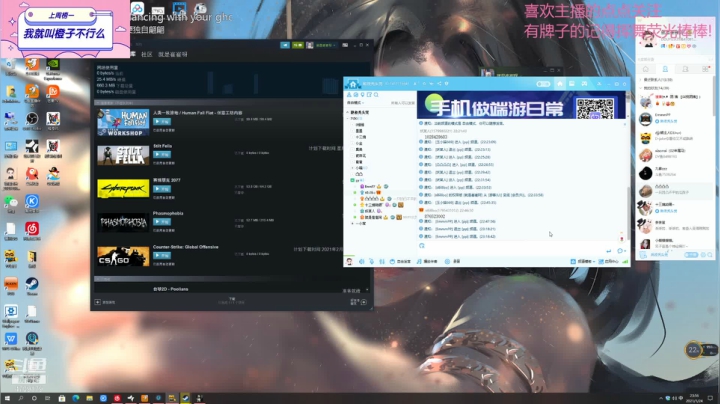
Task: Open the app center in YY bottom bar
Action: point(608,261)
